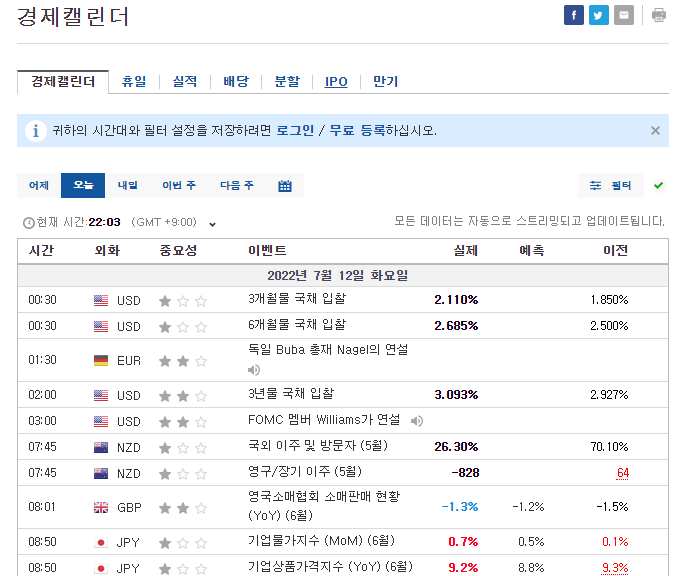The image size is (679, 576).
Task: Show 어제 events
Action: [x=39, y=185]
